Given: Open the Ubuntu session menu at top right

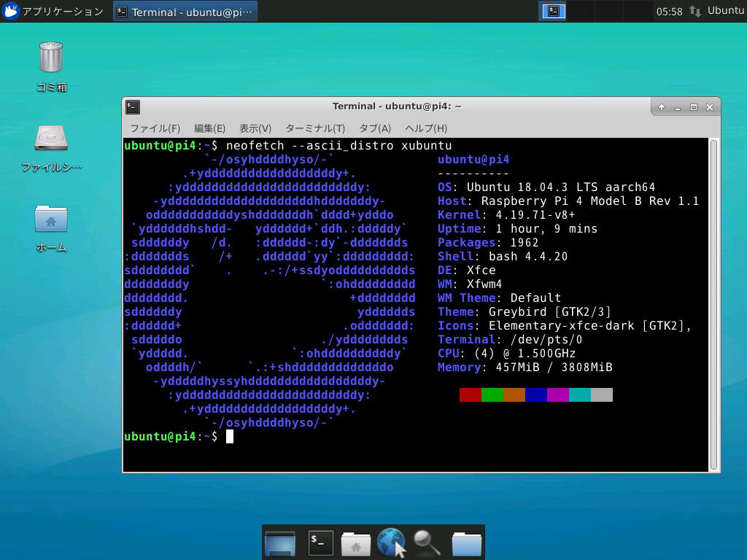Looking at the screenshot, I should [724, 11].
